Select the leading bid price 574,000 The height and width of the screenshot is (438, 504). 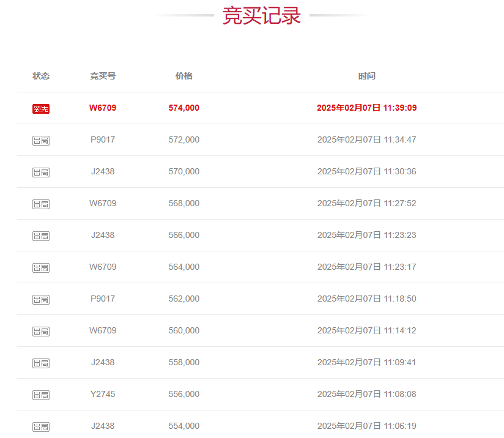click(x=183, y=108)
